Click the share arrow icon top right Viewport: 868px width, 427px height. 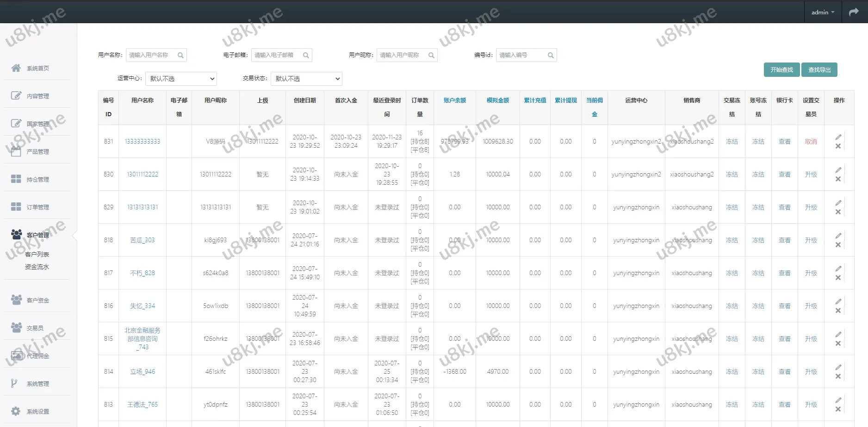[x=854, y=12]
